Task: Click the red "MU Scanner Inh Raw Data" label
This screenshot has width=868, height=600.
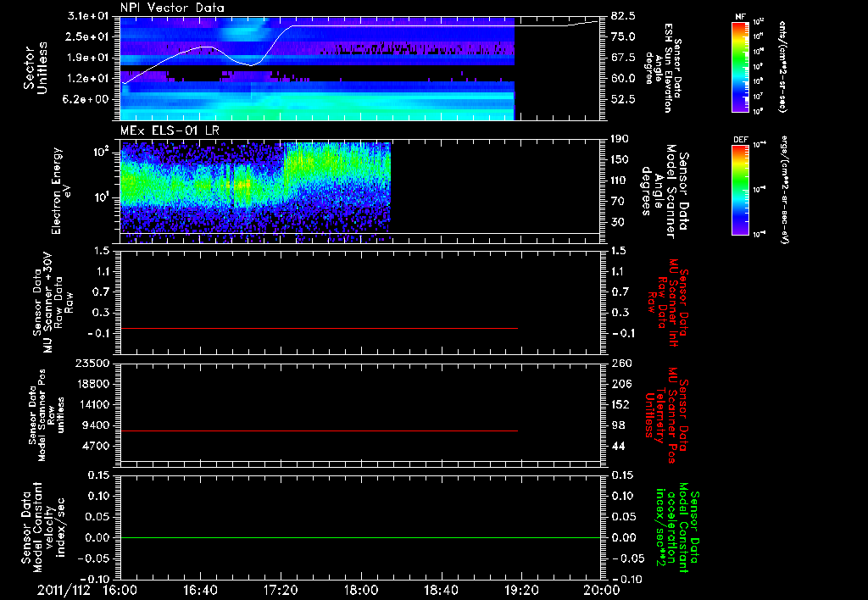Action: click(668, 303)
